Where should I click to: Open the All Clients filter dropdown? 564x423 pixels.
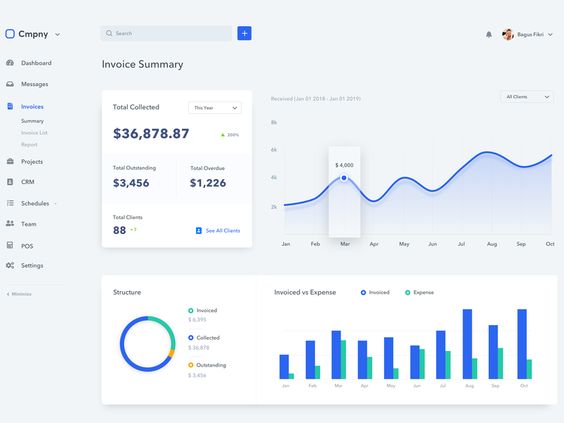[x=527, y=97]
